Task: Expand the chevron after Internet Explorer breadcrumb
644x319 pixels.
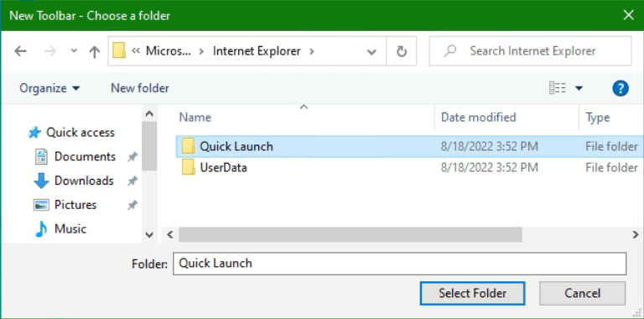Action: [x=312, y=51]
